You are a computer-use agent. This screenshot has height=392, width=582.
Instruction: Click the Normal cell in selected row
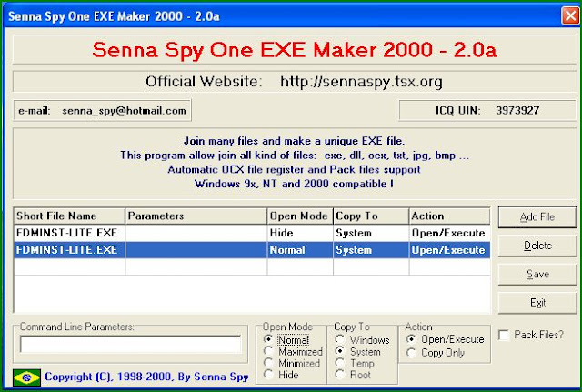tap(300, 250)
